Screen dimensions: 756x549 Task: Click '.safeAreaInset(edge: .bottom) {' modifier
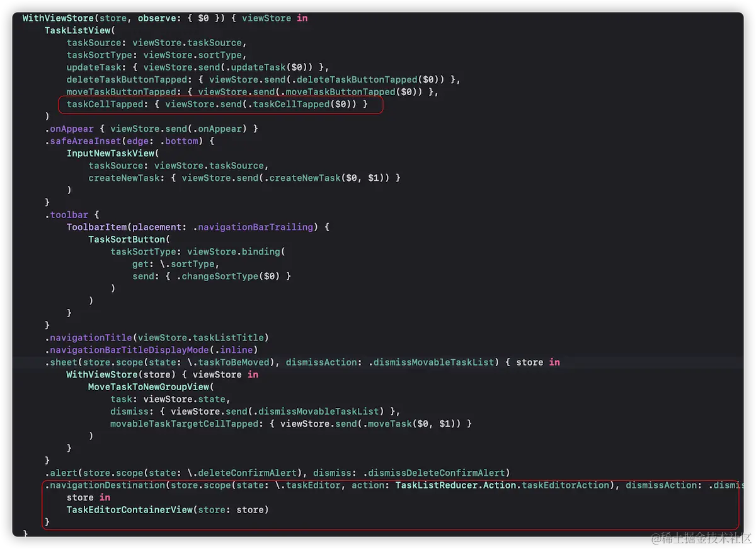click(x=129, y=141)
